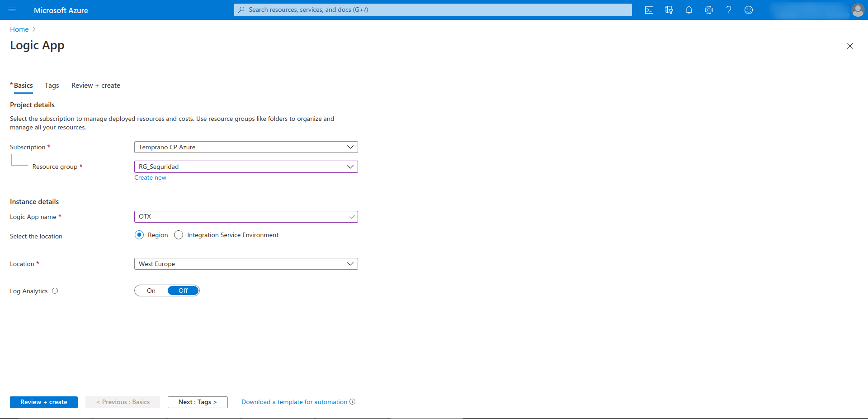The height and width of the screenshot is (419, 868).
Task: Open the Directory and subscription filter
Action: 669,10
